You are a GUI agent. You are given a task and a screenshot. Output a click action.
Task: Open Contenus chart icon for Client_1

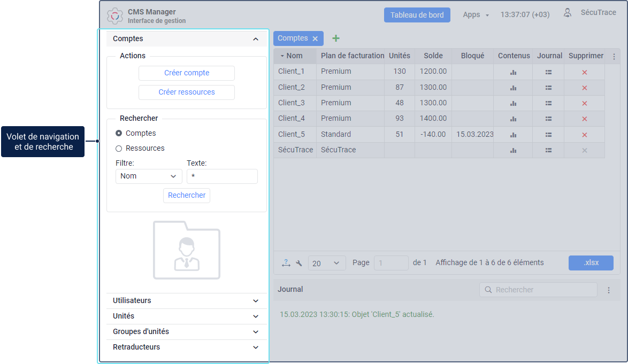point(513,72)
